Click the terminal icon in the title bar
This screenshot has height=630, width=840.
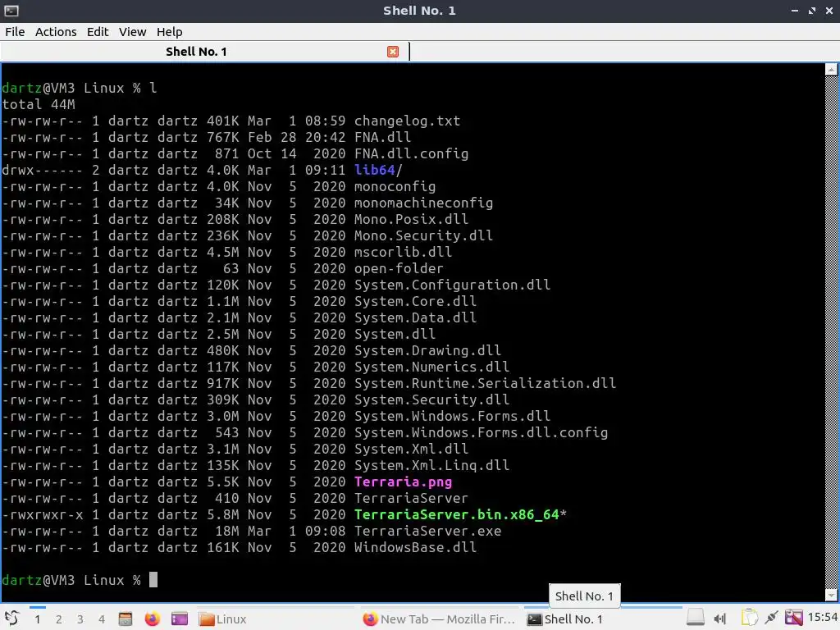pyautogui.click(x=11, y=11)
